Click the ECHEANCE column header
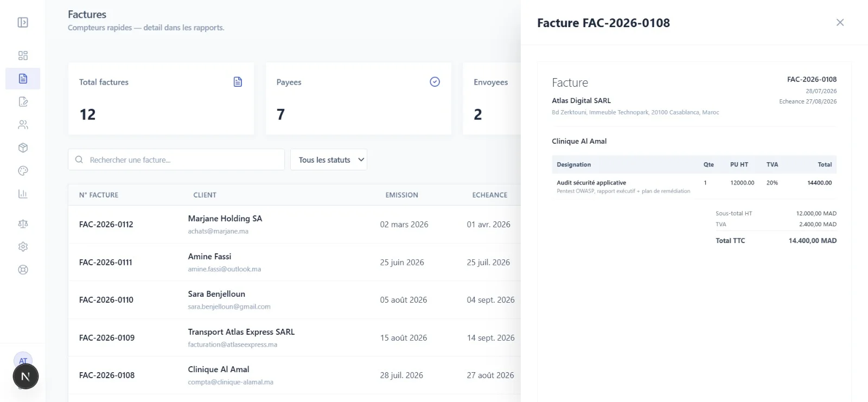The image size is (868, 402). pos(490,195)
